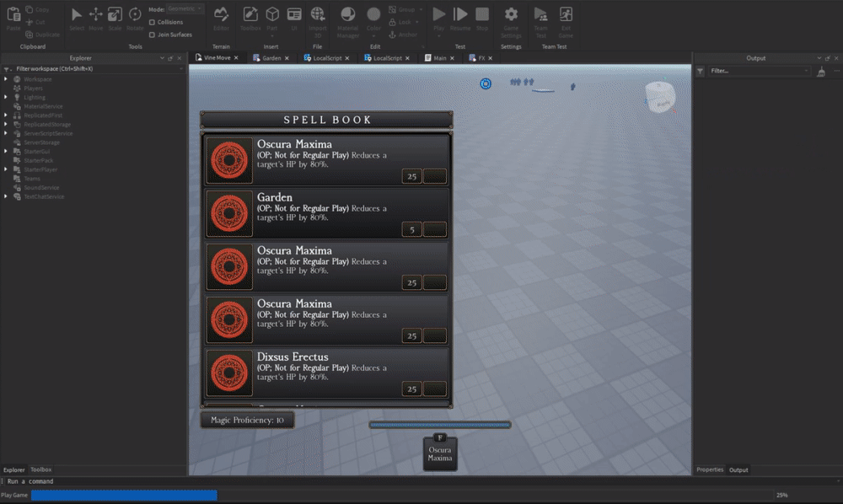
Task: Click the Output Filter text field
Action: click(x=760, y=71)
